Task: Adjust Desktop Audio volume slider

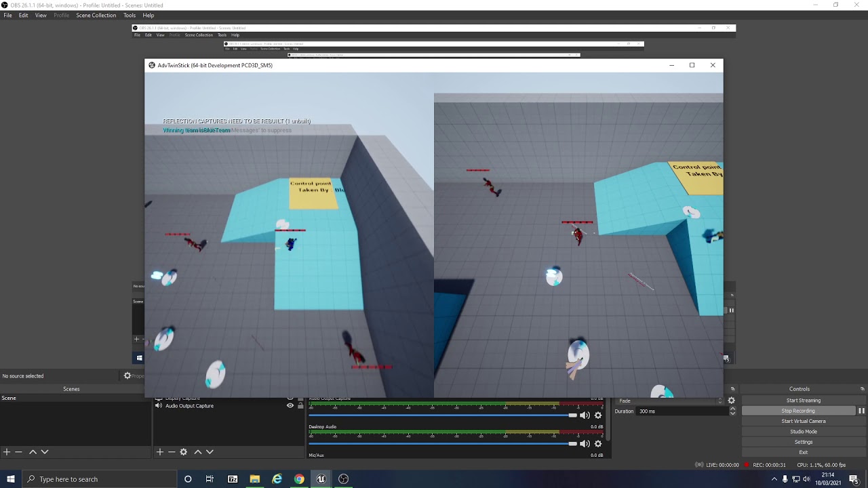Action: [x=443, y=444]
